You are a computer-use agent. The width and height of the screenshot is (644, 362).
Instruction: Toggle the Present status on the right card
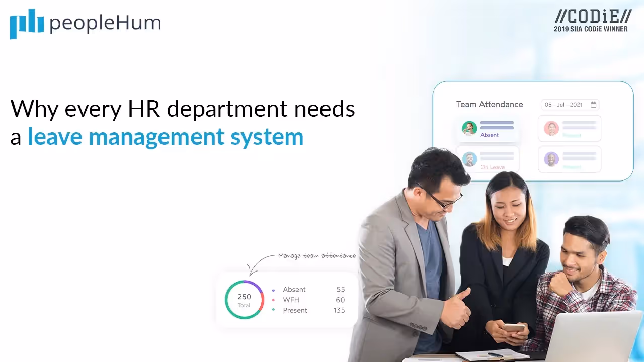(x=572, y=135)
